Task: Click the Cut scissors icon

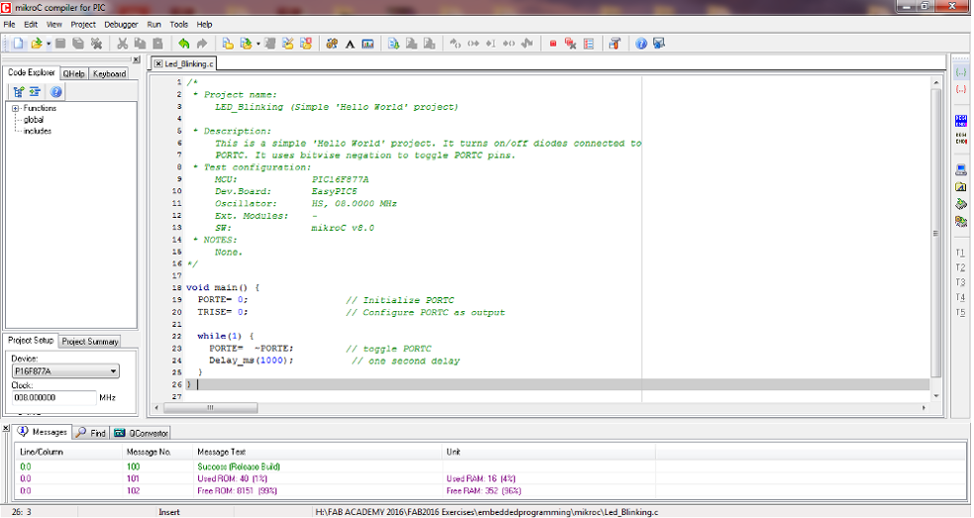Action: pyautogui.click(x=122, y=43)
